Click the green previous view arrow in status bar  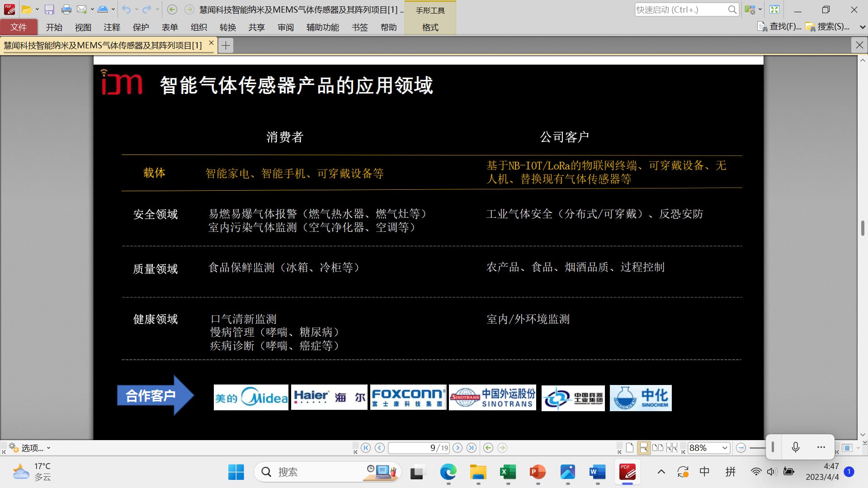[x=488, y=448]
